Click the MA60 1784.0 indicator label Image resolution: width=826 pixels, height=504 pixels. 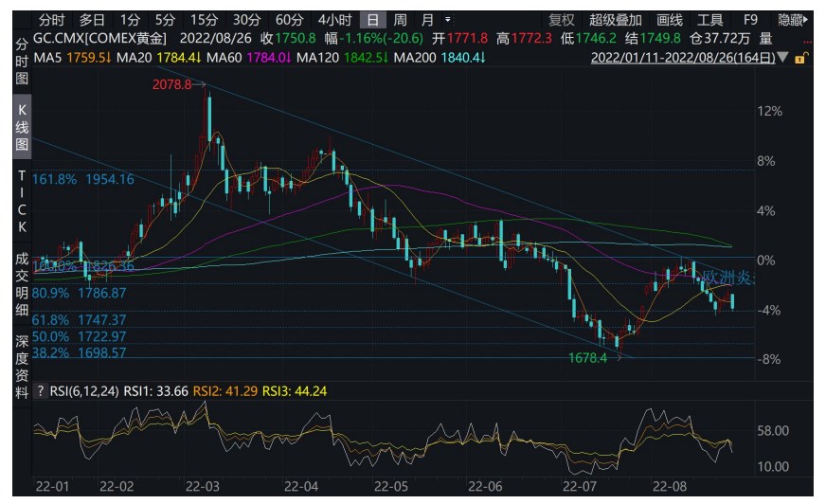(248, 58)
